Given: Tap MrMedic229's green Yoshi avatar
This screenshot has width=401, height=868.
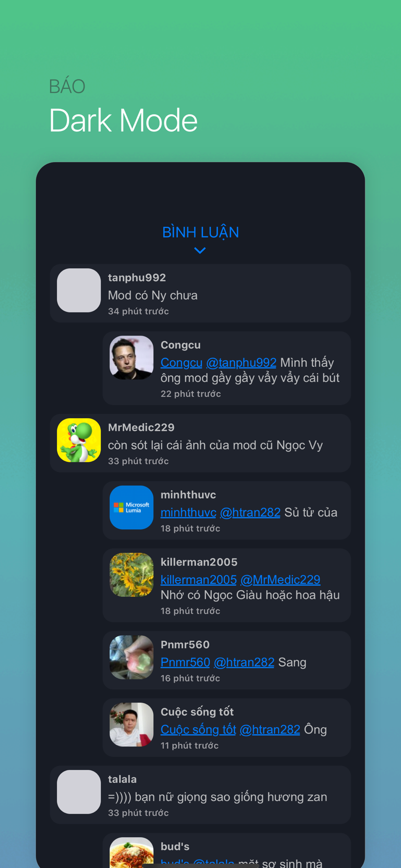Looking at the screenshot, I should click(x=79, y=440).
